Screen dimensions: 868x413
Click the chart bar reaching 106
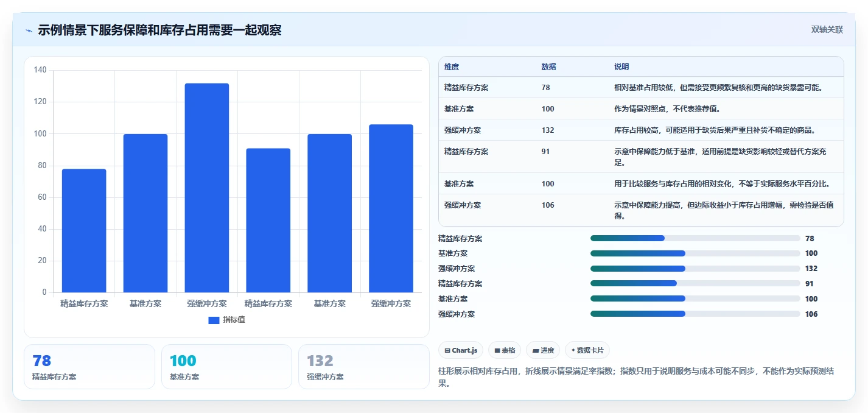pos(391,208)
